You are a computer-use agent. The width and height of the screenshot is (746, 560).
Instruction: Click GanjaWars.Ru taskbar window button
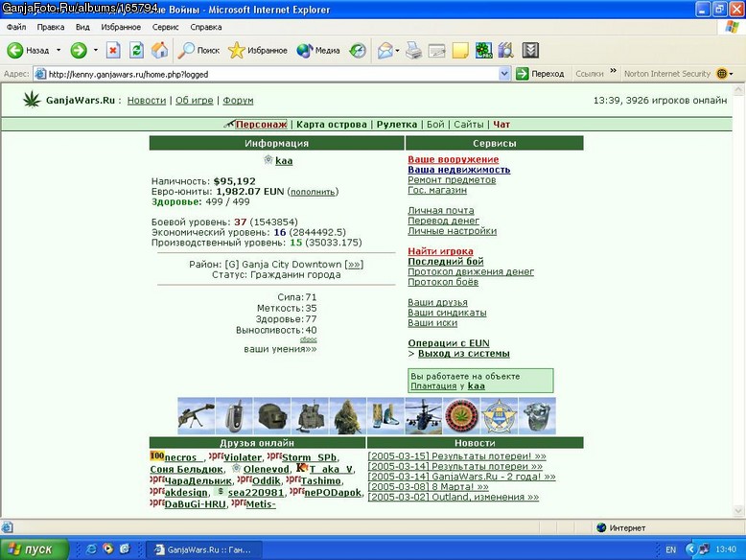coord(203,550)
